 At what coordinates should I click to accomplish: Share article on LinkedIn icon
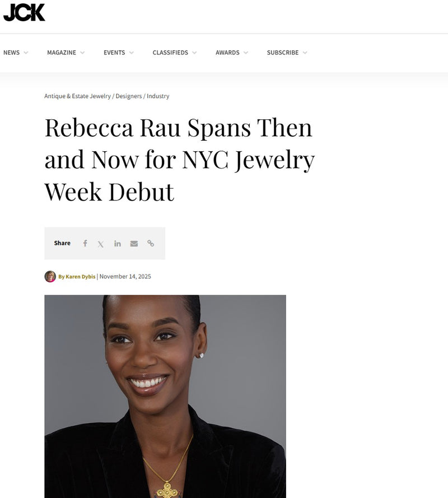117,243
